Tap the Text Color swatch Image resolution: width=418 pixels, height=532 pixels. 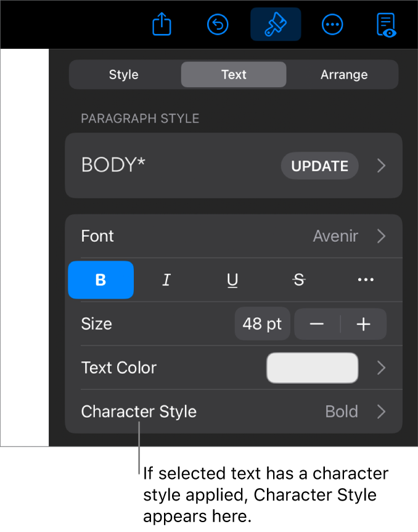pyautogui.click(x=312, y=368)
